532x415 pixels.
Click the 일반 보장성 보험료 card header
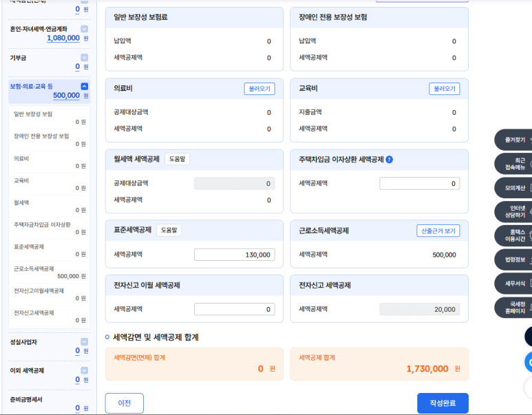194,17
